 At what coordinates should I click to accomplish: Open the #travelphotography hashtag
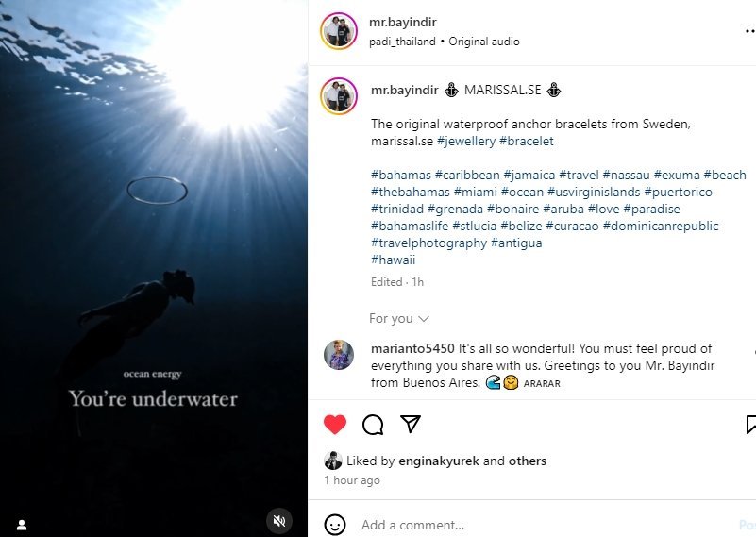coord(428,243)
